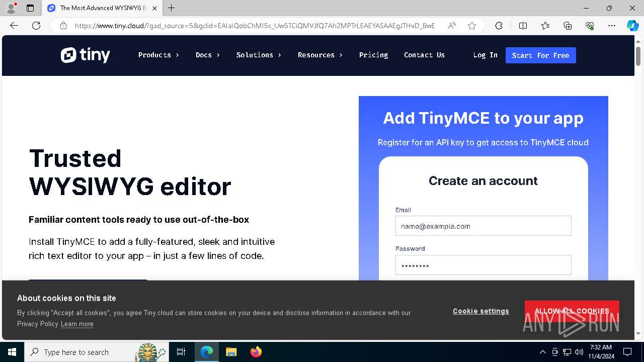Expand the Docs menu

[207, 55]
